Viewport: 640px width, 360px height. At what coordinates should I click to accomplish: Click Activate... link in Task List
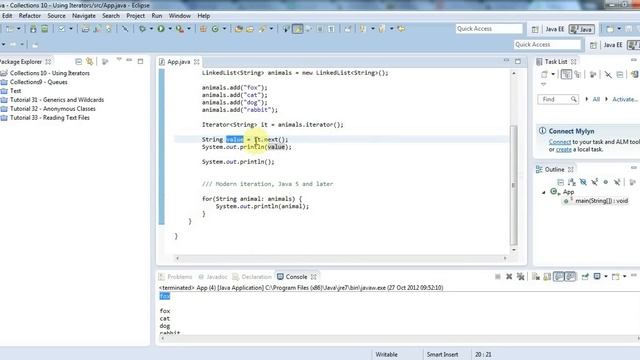coord(624,99)
